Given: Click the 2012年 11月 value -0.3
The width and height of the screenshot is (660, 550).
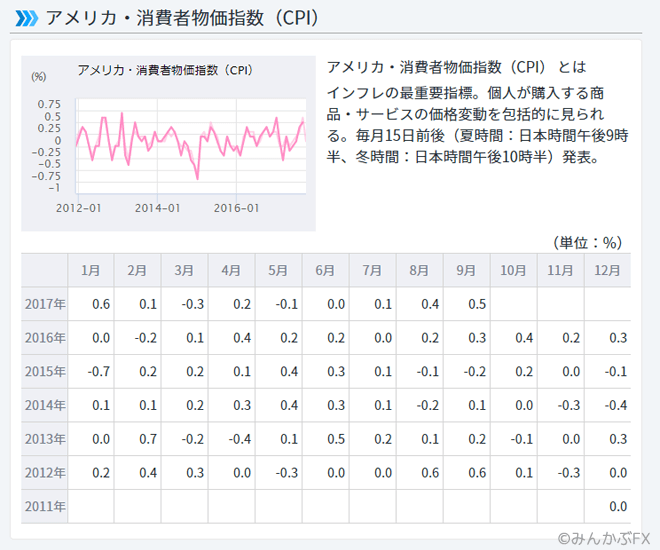Looking at the screenshot, I should coord(569,473).
